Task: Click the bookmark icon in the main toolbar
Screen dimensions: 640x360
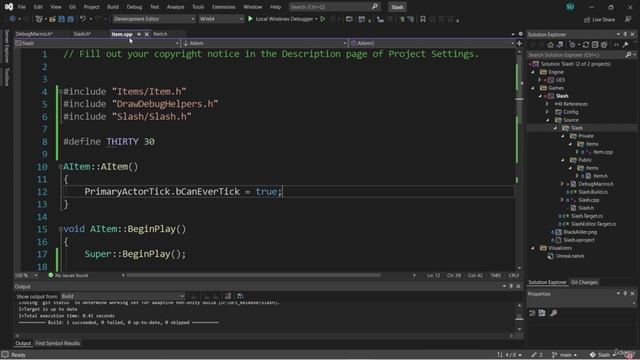Action: [x=423, y=19]
